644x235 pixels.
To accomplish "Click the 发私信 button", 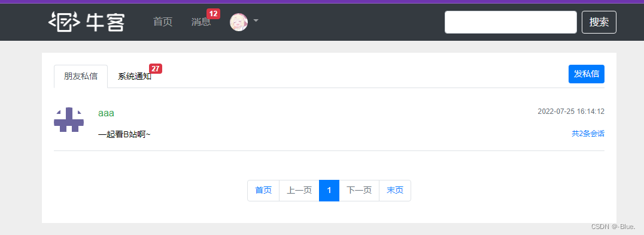I will pos(586,74).
